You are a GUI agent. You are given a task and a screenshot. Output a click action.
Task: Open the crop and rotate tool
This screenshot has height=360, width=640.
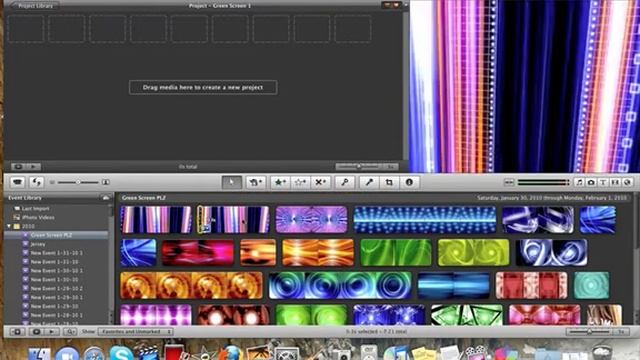389,182
